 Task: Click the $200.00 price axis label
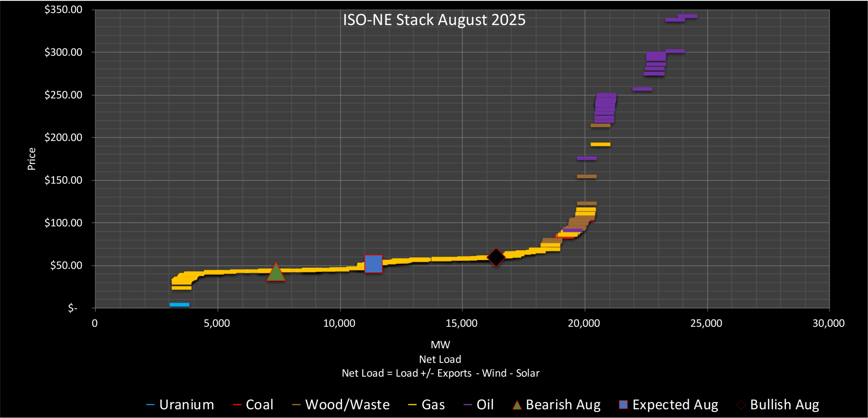tap(63, 137)
